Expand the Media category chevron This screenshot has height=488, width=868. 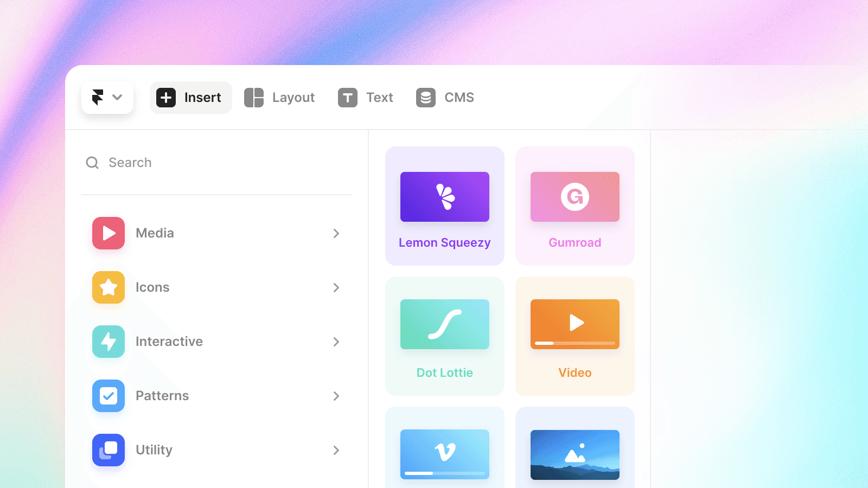tap(336, 233)
